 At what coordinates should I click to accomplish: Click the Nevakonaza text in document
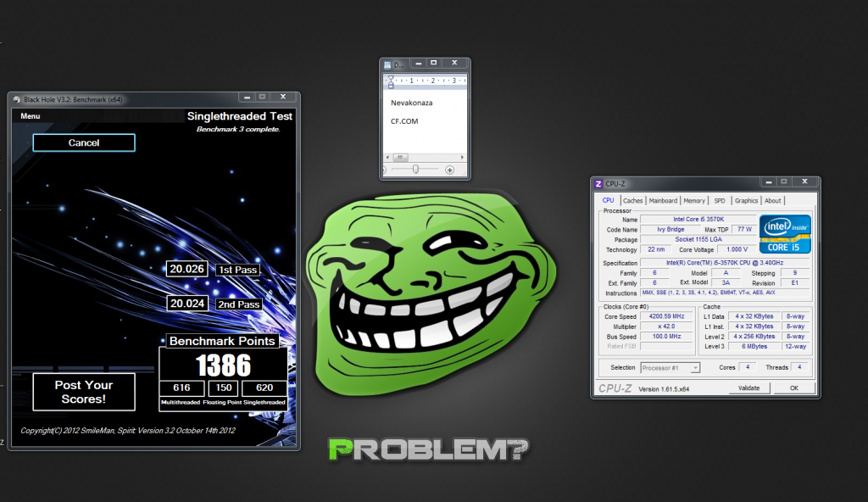coord(411,103)
